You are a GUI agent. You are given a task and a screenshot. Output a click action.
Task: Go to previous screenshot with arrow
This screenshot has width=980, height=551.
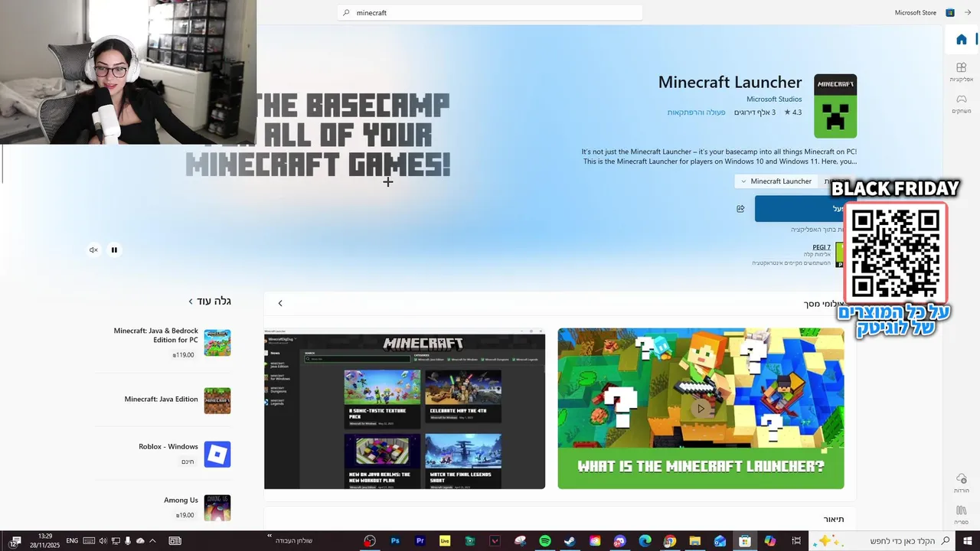(x=280, y=303)
